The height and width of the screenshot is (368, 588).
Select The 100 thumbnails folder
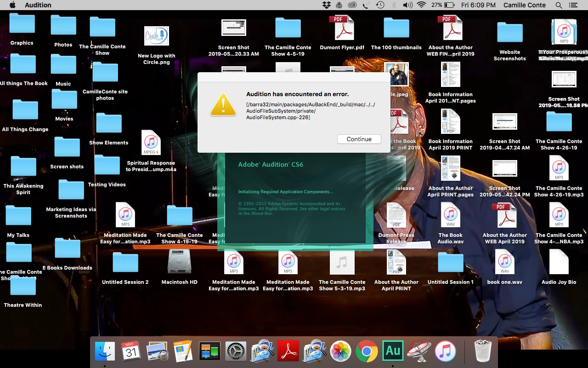coord(396,28)
